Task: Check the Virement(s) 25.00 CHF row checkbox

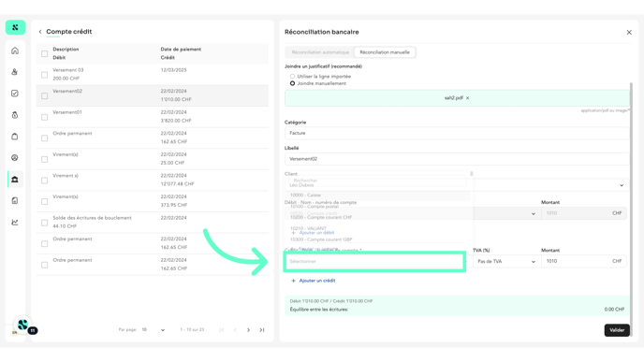Action: click(44, 159)
